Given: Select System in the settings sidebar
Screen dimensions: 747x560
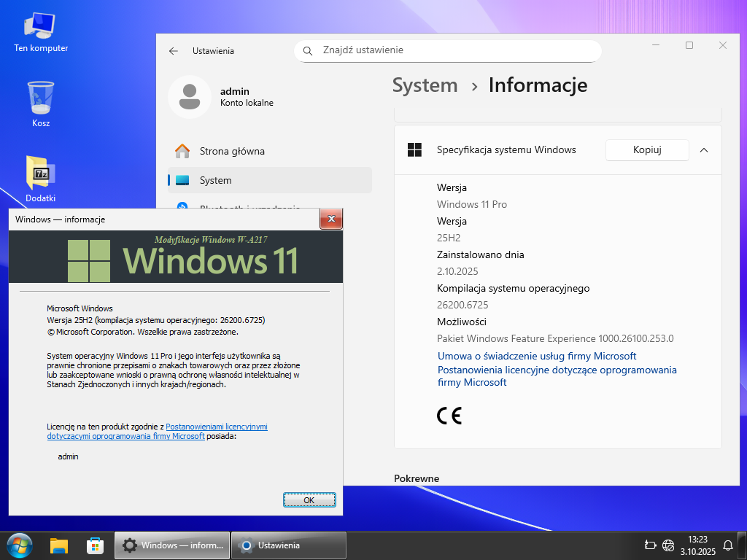Looking at the screenshot, I should pyautogui.click(x=216, y=180).
